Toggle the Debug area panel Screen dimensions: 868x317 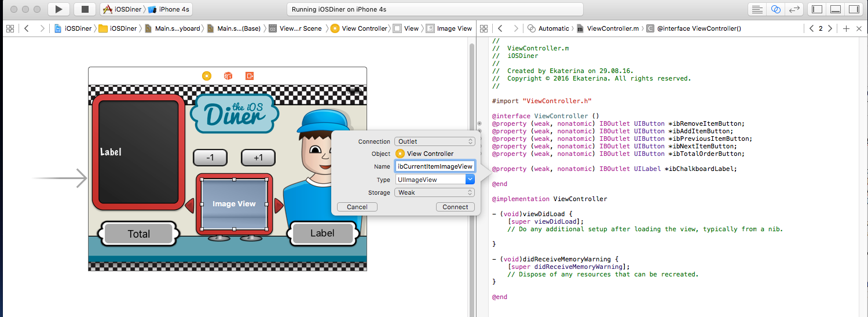click(x=836, y=9)
